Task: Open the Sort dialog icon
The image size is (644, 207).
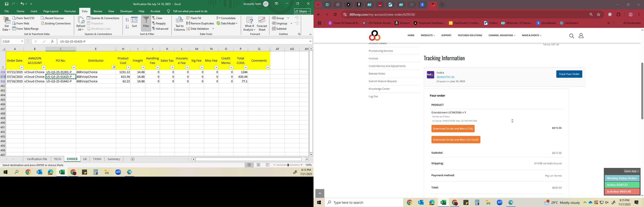Action: click(134, 22)
